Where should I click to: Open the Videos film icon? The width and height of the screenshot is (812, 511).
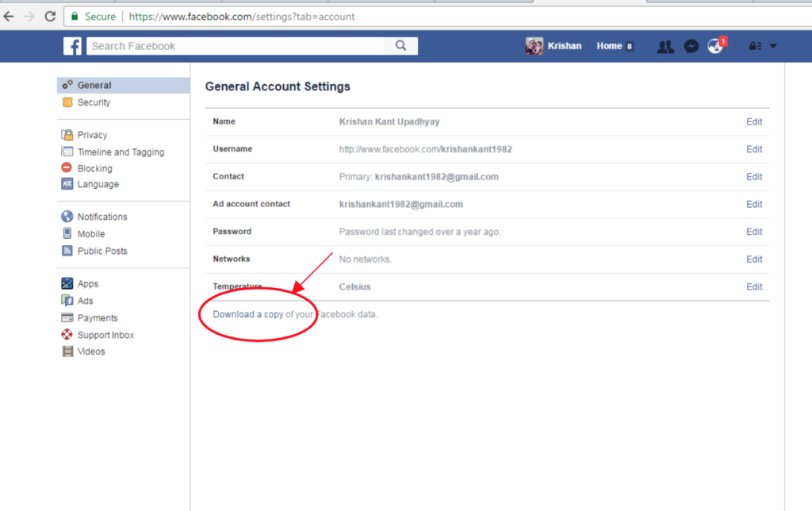click(x=67, y=352)
